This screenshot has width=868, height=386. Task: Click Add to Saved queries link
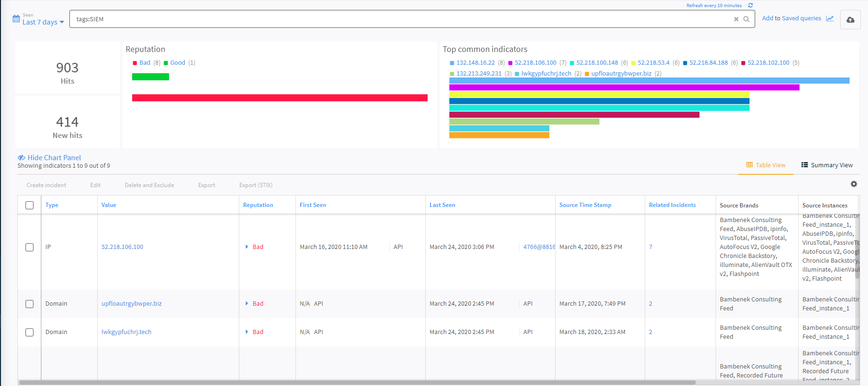791,18
